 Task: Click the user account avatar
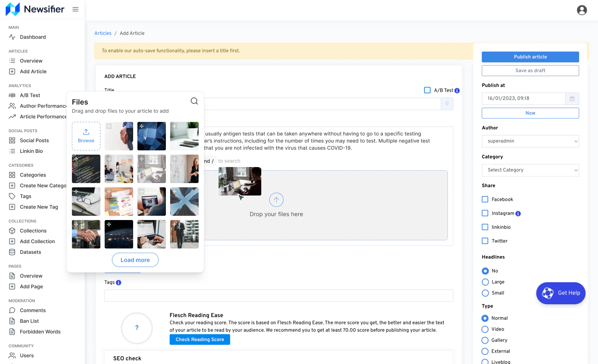click(x=582, y=10)
